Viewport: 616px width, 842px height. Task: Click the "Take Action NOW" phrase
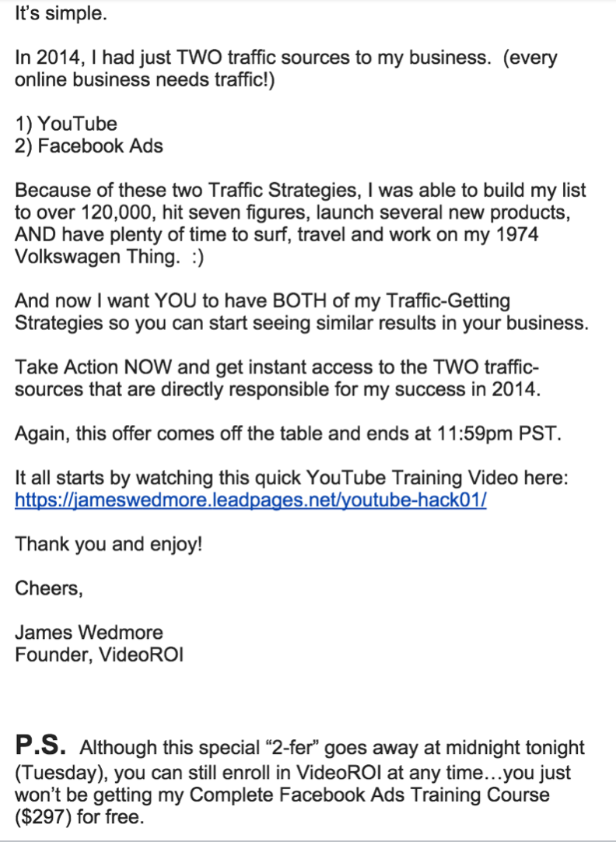(x=93, y=367)
